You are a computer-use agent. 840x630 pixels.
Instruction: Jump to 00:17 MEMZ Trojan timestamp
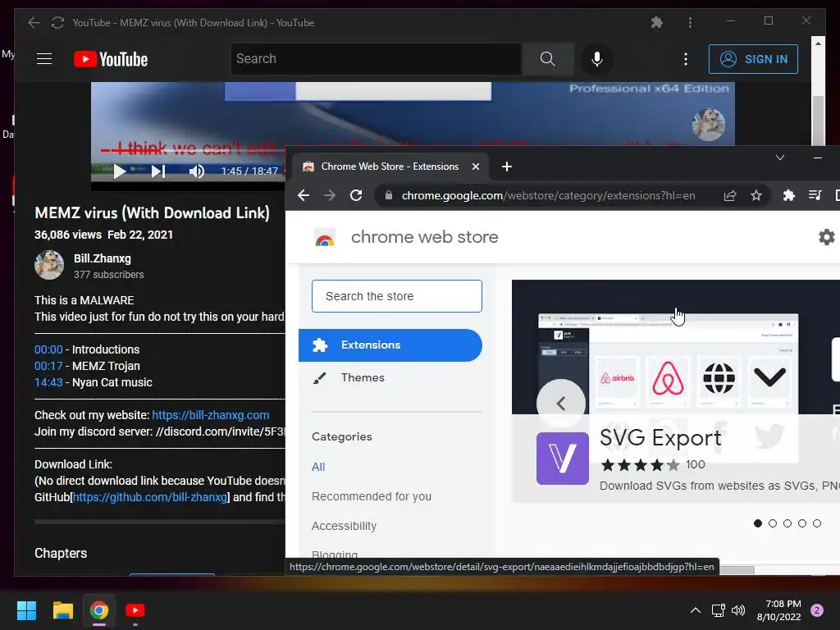click(48, 366)
